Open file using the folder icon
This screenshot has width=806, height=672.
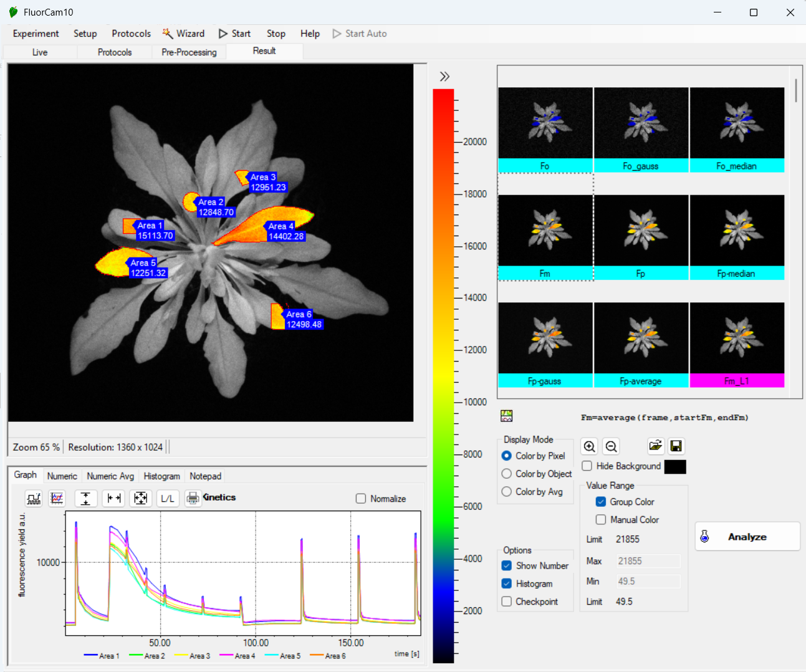tap(655, 446)
